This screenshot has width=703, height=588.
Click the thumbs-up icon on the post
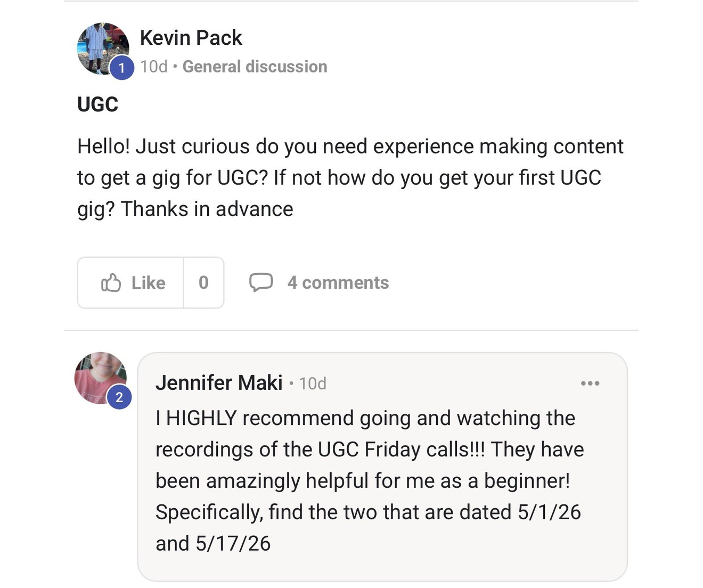point(111,283)
